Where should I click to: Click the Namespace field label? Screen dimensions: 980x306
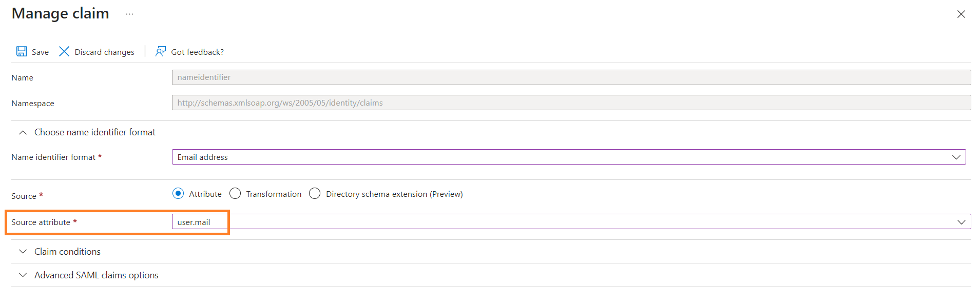tap(33, 103)
